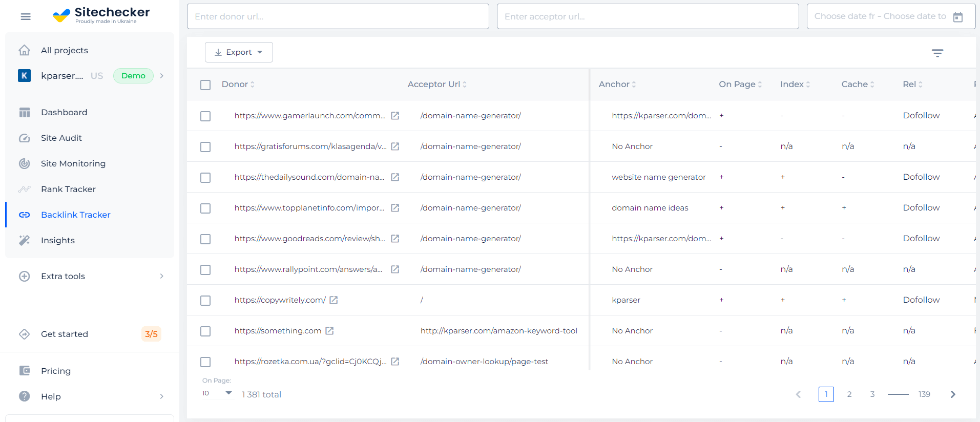Viewport: 980px width, 422px height.
Task: Sort by the Cache column
Action: [858, 84]
